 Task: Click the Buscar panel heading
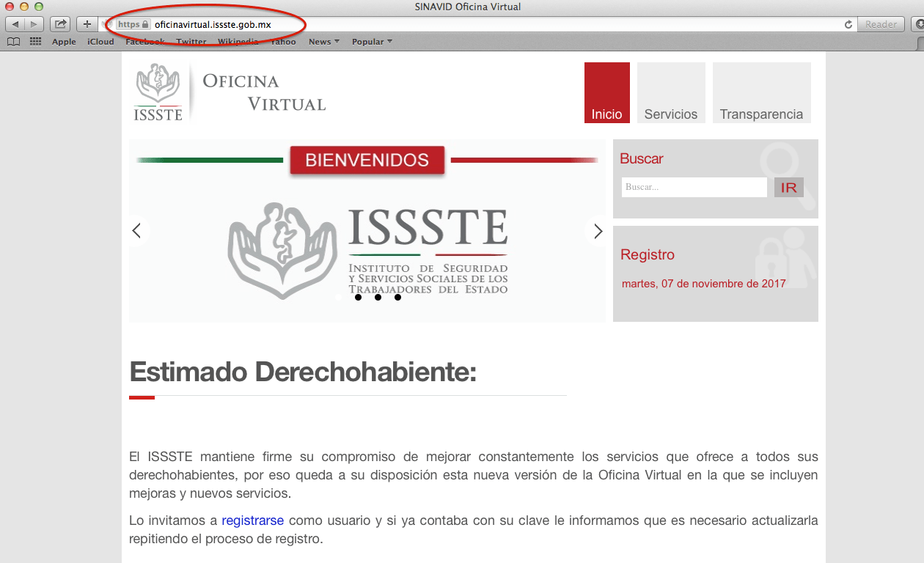(642, 158)
